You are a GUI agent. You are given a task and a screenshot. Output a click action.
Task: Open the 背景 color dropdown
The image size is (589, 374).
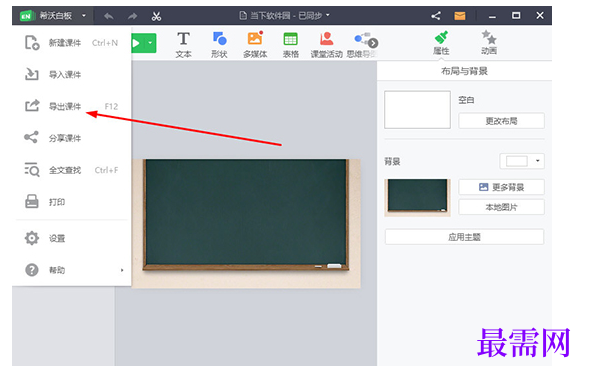tap(522, 161)
